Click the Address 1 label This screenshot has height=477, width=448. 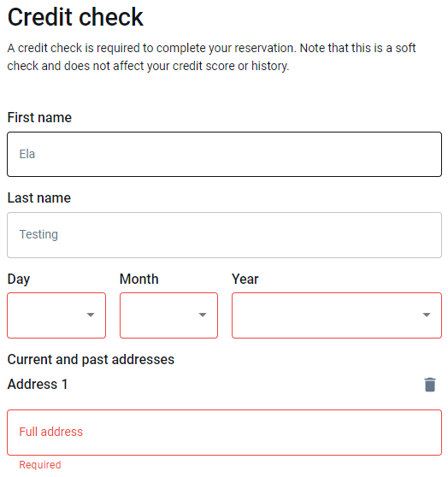click(38, 384)
